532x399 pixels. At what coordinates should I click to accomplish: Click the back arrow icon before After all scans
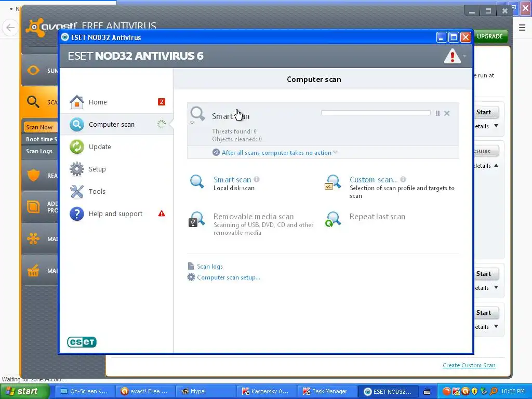click(216, 152)
